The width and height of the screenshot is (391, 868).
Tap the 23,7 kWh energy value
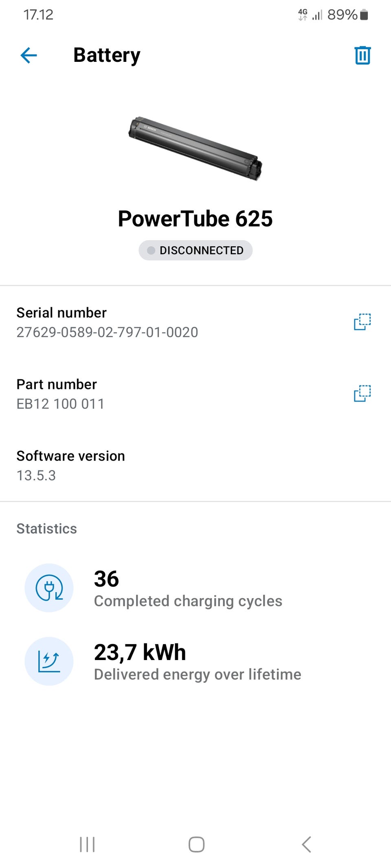[140, 652]
